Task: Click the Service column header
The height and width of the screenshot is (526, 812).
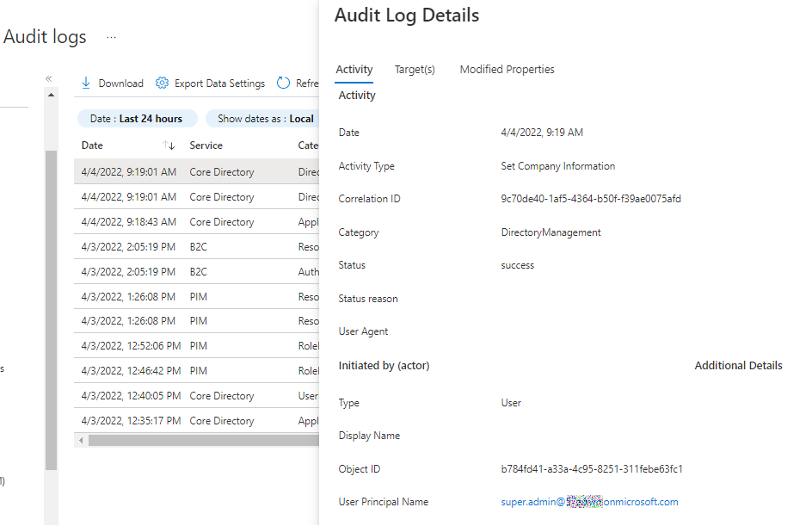Action: 206,145
